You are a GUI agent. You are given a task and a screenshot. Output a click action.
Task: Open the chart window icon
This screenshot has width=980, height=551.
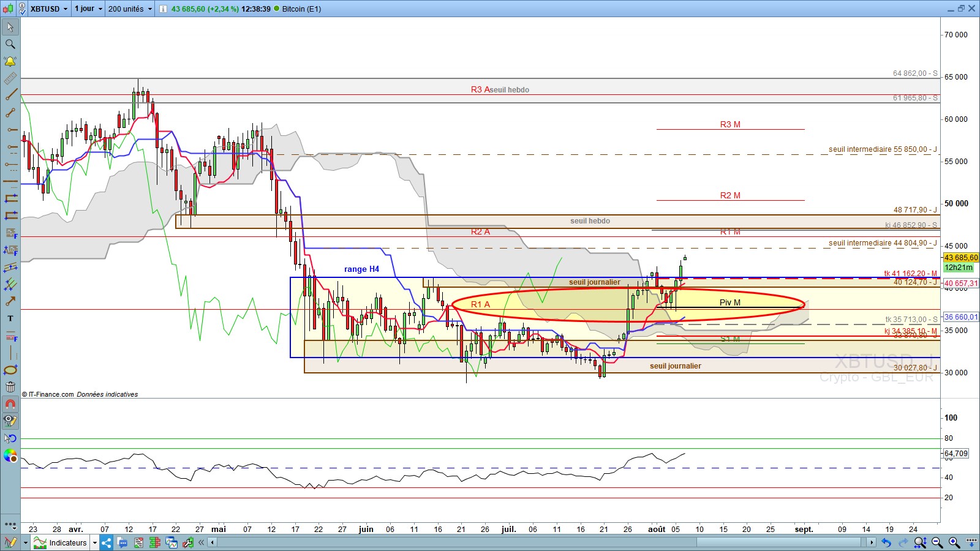click(x=171, y=542)
